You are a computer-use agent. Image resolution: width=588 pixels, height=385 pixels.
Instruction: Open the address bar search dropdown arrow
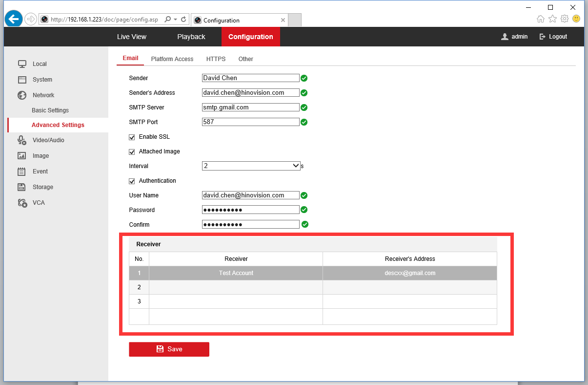coord(175,20)
